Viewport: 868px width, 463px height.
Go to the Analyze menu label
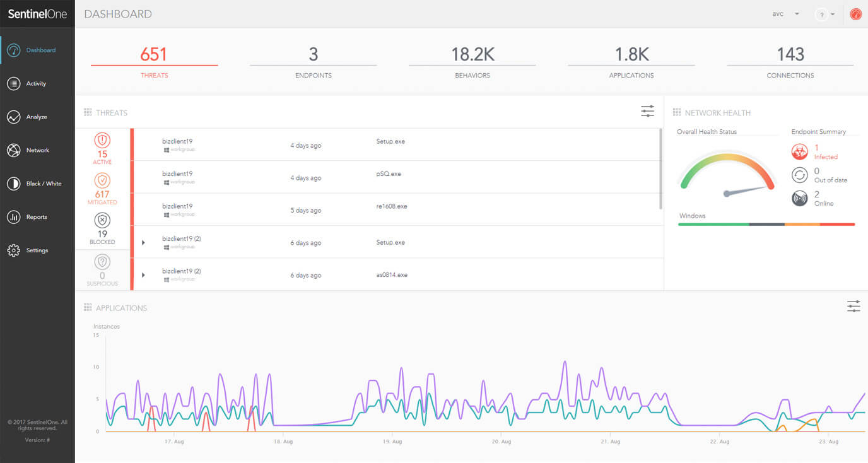[37, 117]
